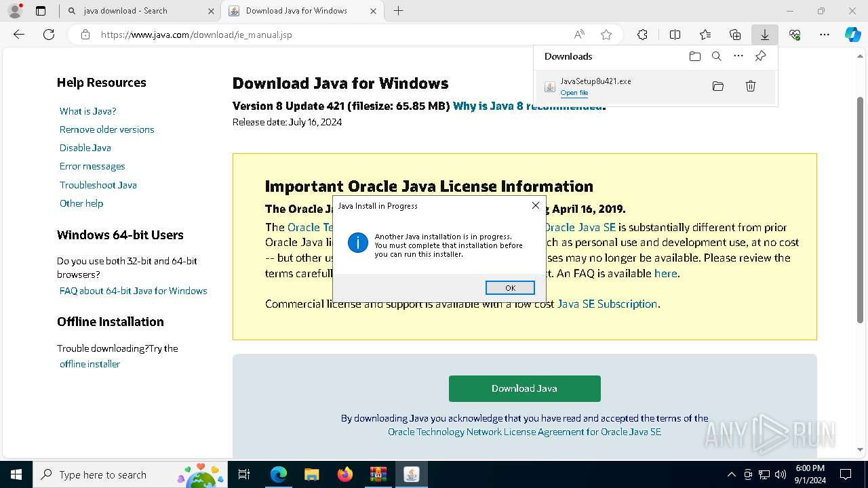The image size is (868, 488).
Task: Open the Disable Java help link
Action: (x=85, y=148)
